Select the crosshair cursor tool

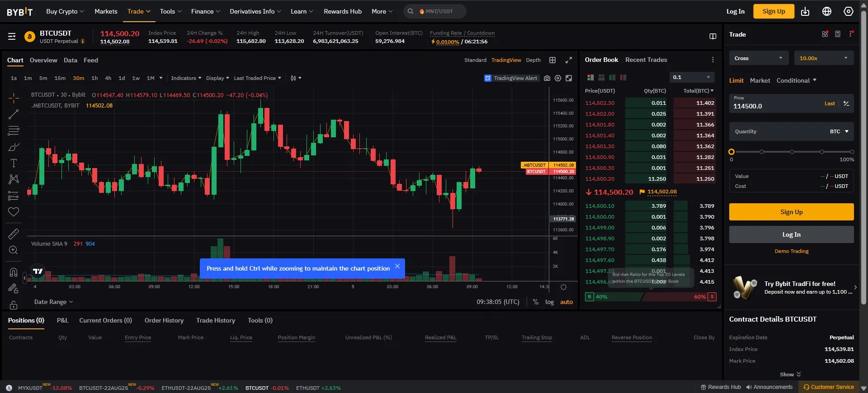14,98
